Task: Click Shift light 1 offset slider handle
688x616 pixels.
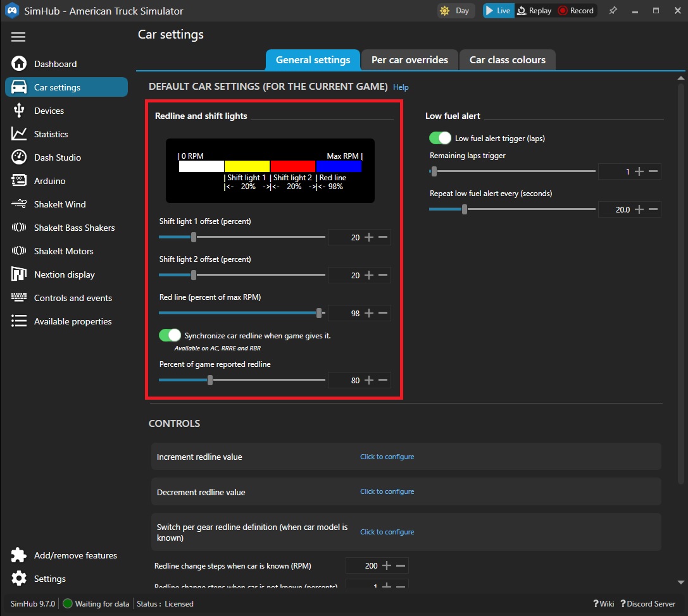Action: (x=194, y=237)
